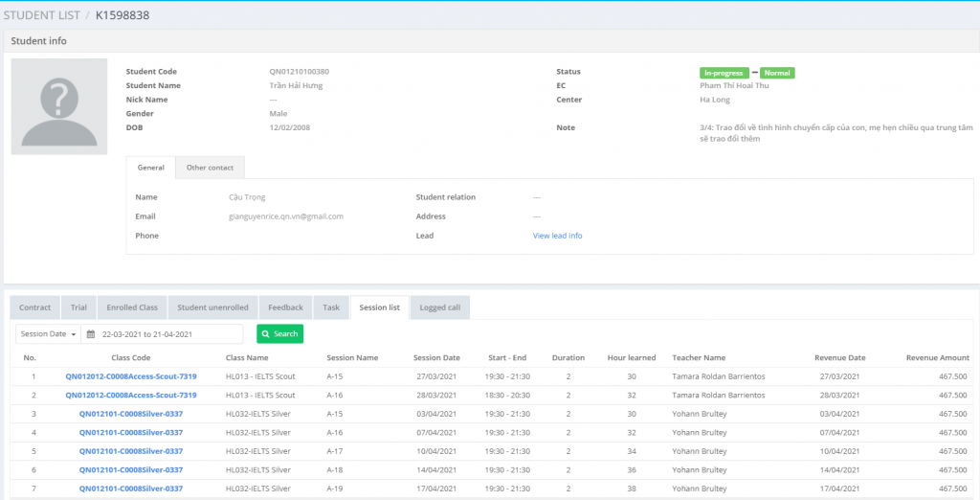The width and height of the screenshot is (980, 500).
Task: Click the calendar icon in date range field
Action: (91, 334)
